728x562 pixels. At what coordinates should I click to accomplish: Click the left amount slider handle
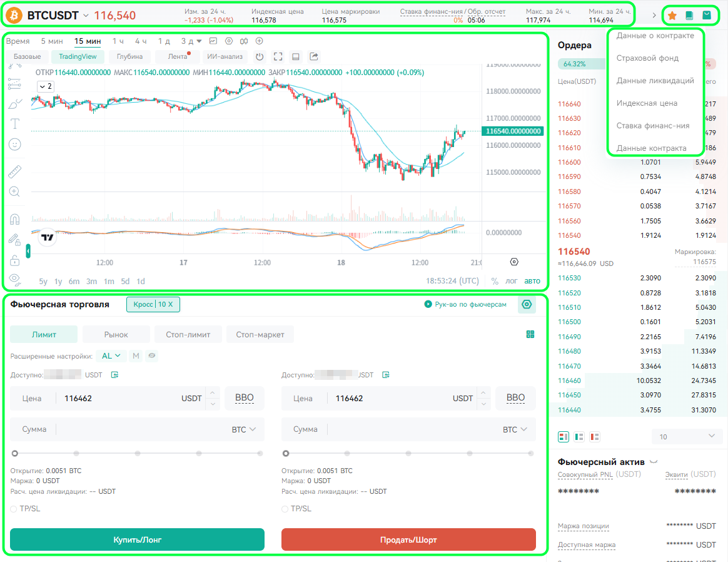[x=15, y=453]
